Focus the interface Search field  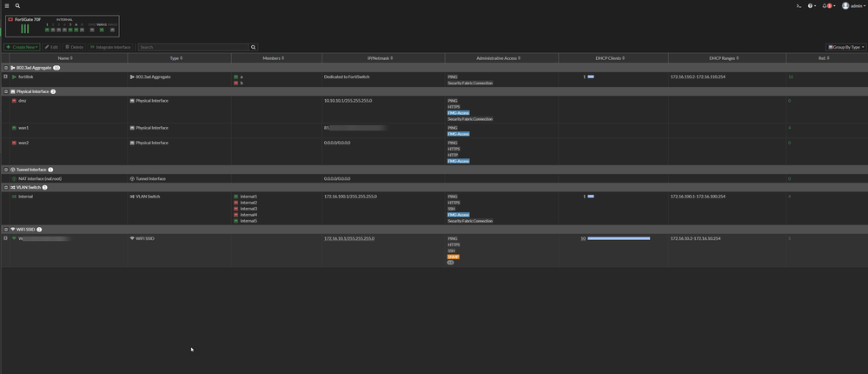click(x=194, y=47)
